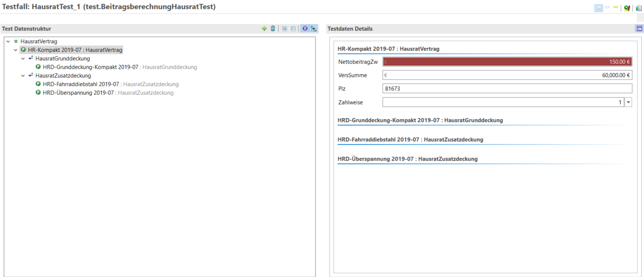Viewport: 644px width, 277px height.
Task: Collapse the root HausratVertrag tree node
Action: (x=8, y=41)
